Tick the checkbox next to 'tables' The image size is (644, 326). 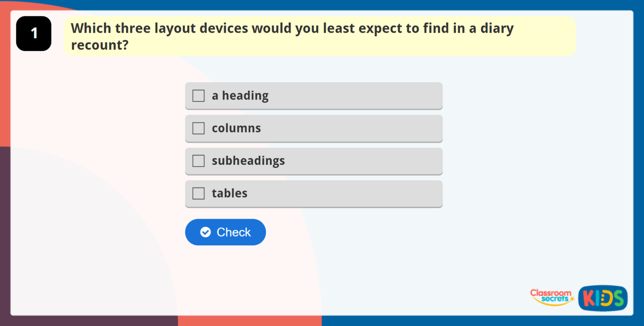[x=198, y=193]
